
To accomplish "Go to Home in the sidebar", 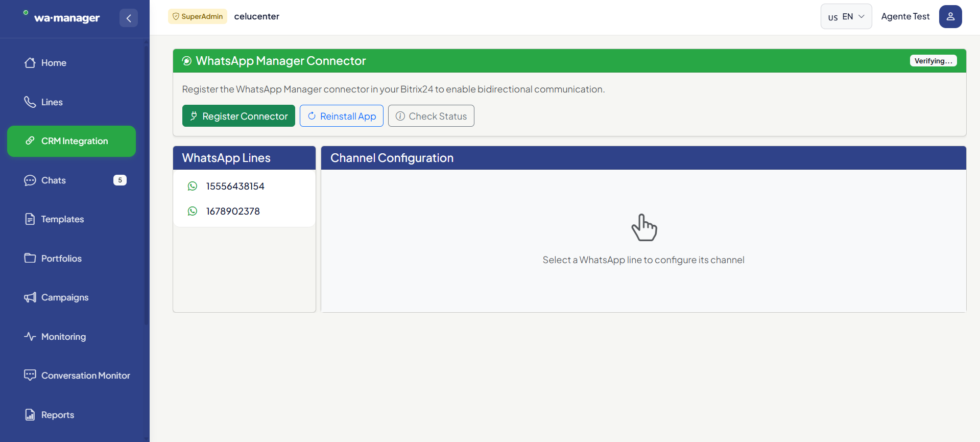I will [71, 63].
